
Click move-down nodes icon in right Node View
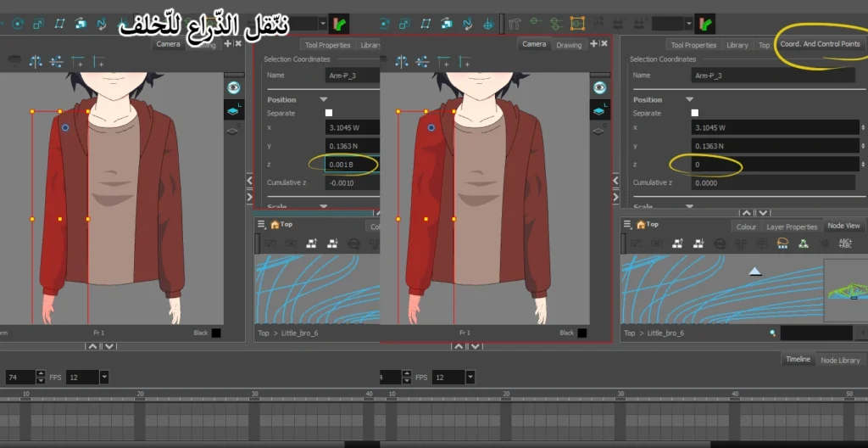click(x=698, y=243)
